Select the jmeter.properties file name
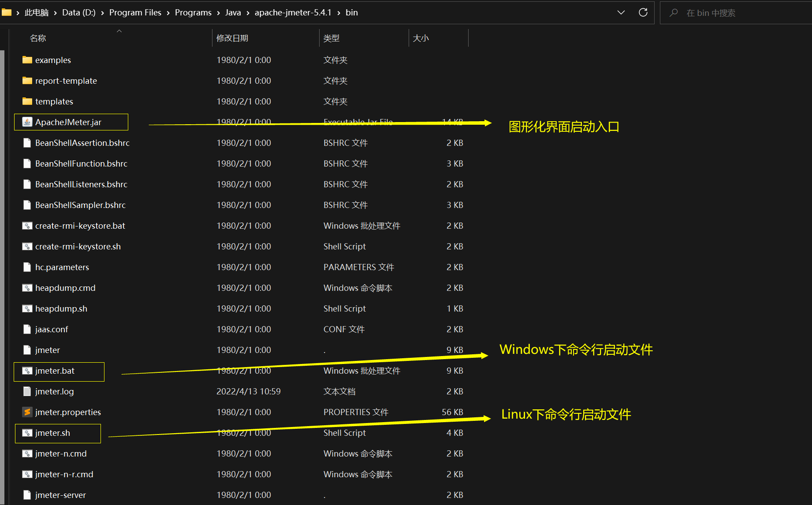Image resolution: width=812 pixels, height=505 pixels. click(x=68, y=412)
